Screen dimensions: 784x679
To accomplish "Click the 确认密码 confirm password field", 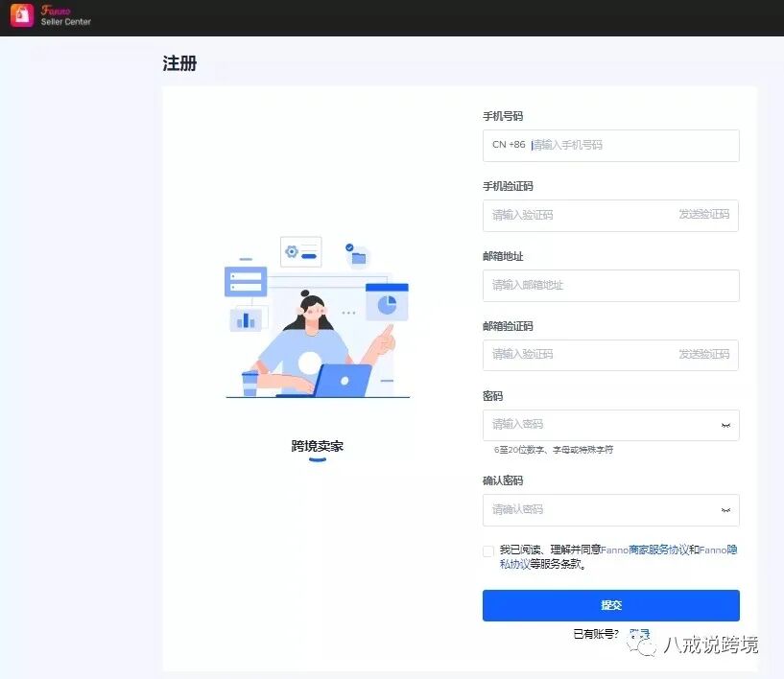I will [x=595, y=511].
